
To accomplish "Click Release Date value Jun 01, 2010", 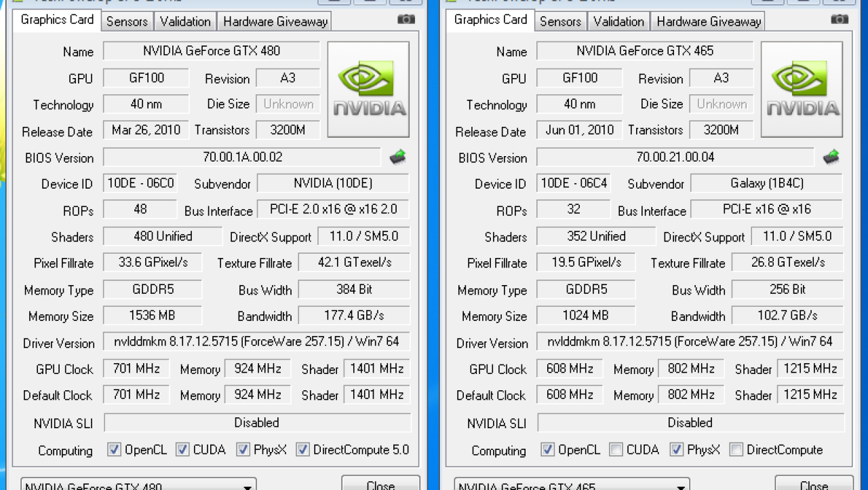I will coord(579,130).
